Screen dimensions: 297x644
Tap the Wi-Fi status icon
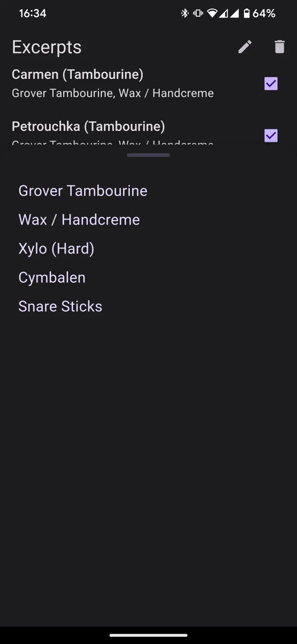212,14
